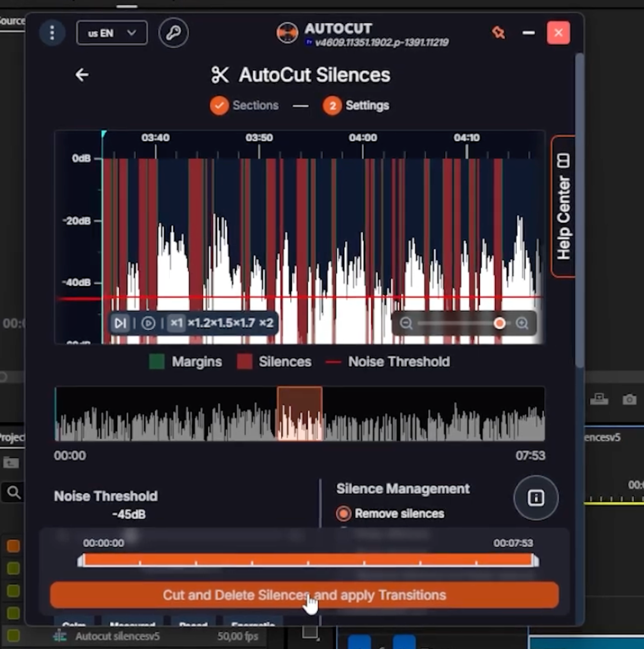This screenshot has width=644, height=649.
Task: Set playback speed to x2
Action: (266, 323)
